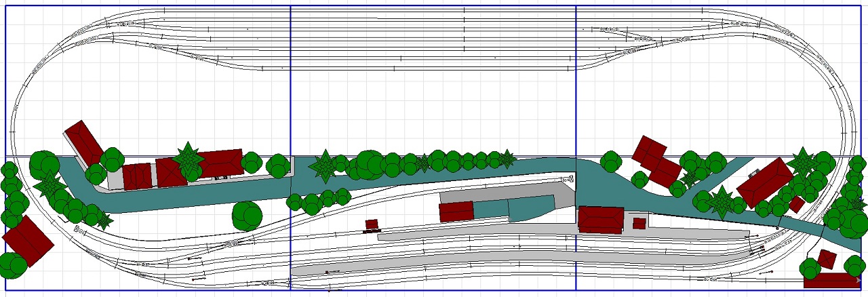Click the stepped red building cluster at upper right

[656, 161]
